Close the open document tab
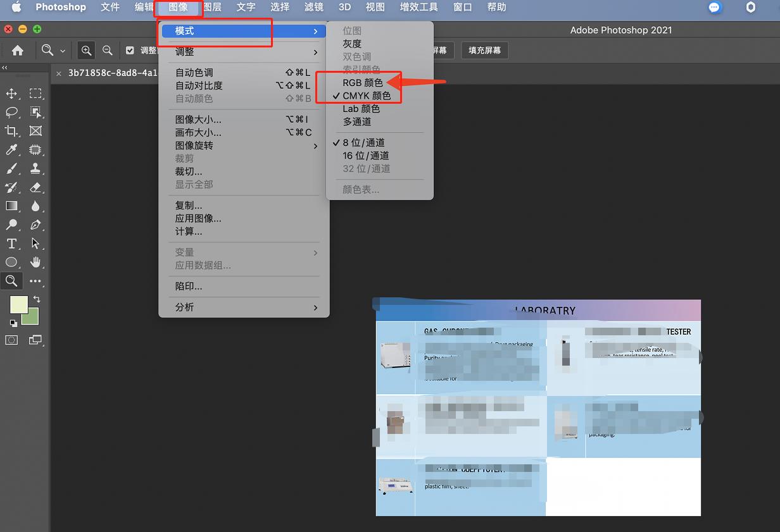Viewport: 780px width, 532px height. 59,73
